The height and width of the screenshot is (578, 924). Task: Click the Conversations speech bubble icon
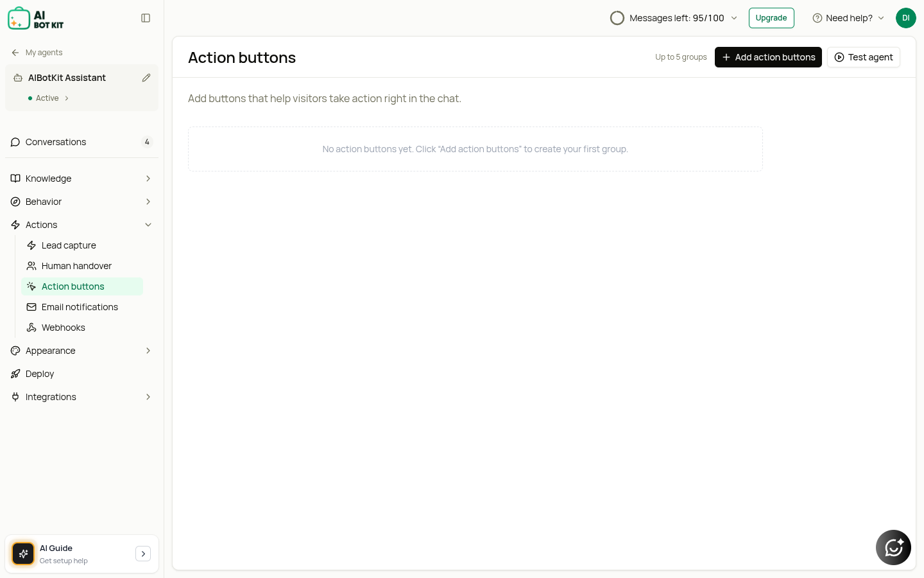pyautogui.click(x=15, y=142)
